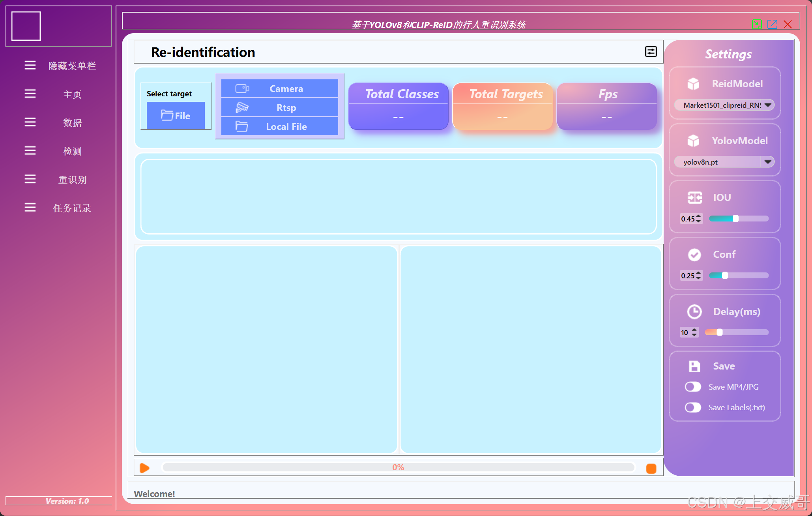Decrease the Delay(ms) spinner value

[x=694, y=335]
